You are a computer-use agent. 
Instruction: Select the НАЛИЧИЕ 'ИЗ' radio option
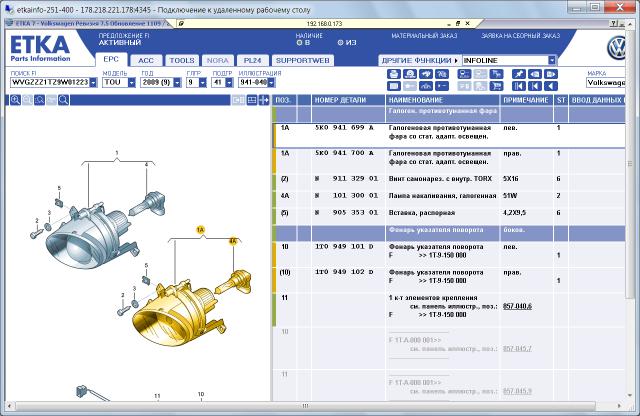tap(340, 42)
